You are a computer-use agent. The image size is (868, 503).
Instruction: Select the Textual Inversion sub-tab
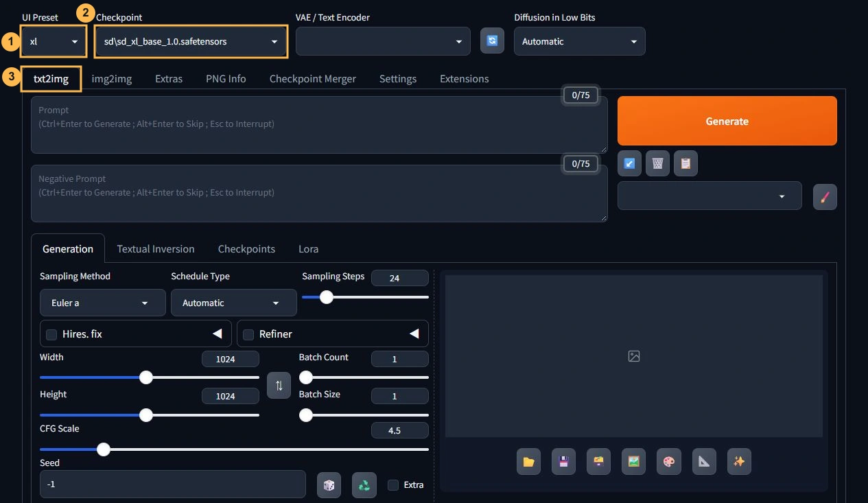click(156, 248)
